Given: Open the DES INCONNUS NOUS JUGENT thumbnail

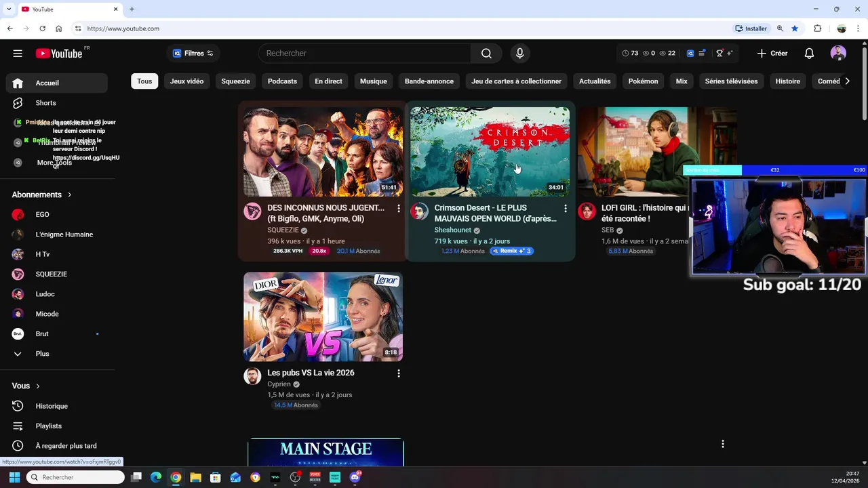Looking at the screenshot, I should click(323, 152).
